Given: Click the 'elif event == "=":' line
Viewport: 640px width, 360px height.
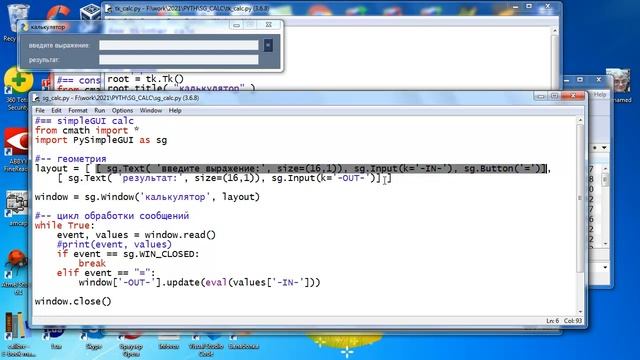Looking at the screenshot, I should 106,273.
